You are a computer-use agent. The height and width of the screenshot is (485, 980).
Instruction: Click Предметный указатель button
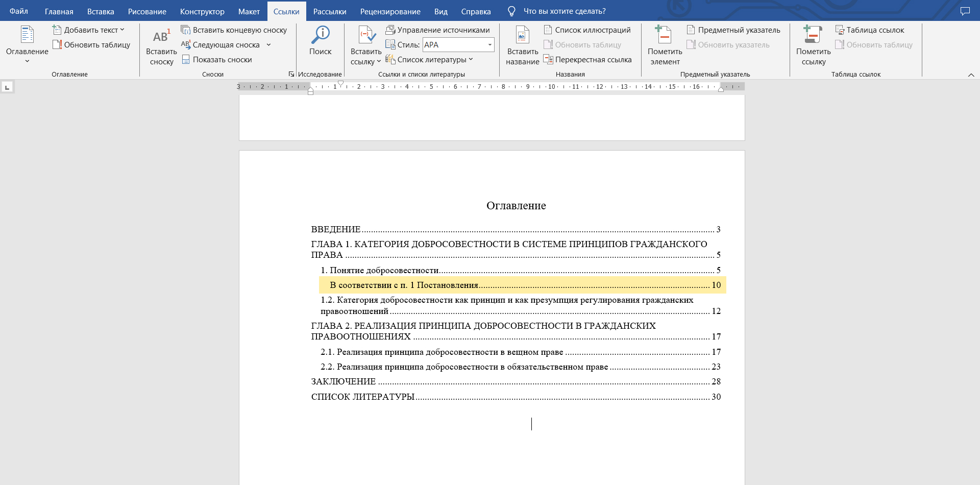click(x=733, y=30)
